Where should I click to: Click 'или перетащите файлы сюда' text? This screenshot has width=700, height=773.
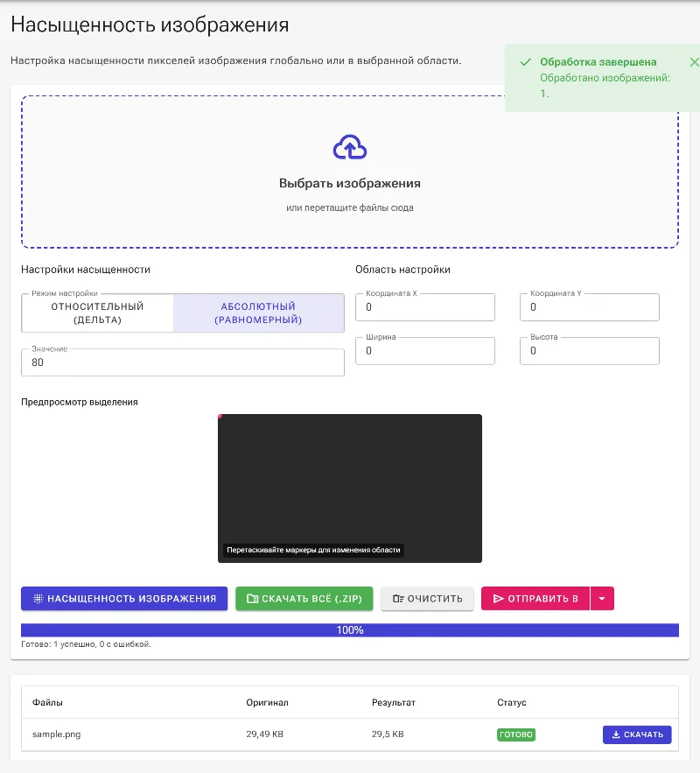pos(350,208)
